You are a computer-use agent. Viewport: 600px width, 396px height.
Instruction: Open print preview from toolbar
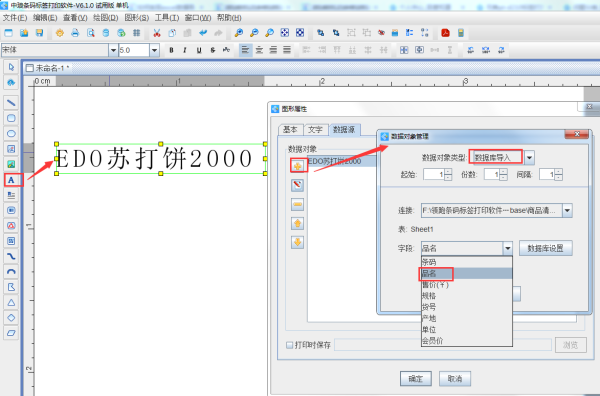click(x=91, y=33)
